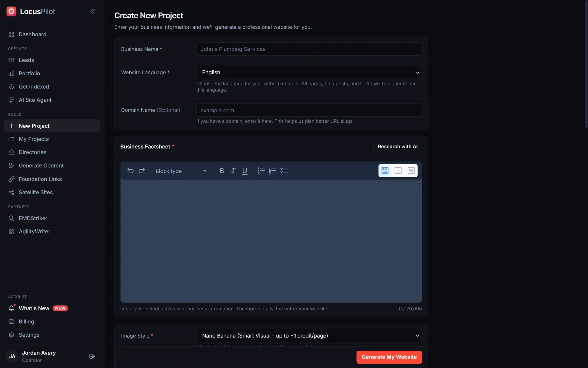Open Dashboard from the sidebar
588x368 pixels.
(x=52, y=34)
